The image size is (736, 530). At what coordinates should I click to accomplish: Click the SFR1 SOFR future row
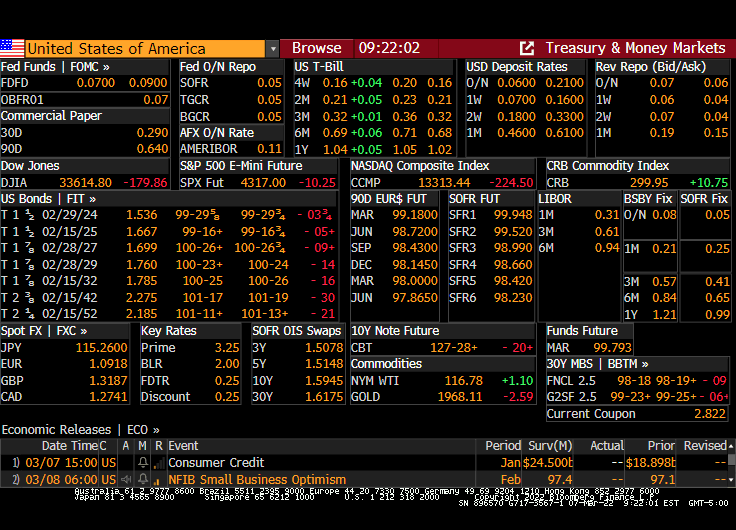click(491, 215)
